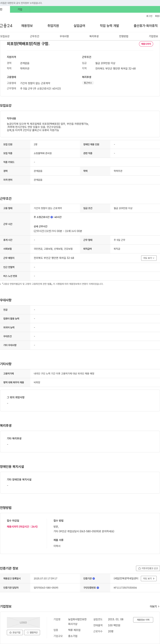This screenshot has height=644, width=160.
Task: Click the siren icon in 거짓구인광고 신고
Action: click(x=139, y=568)
